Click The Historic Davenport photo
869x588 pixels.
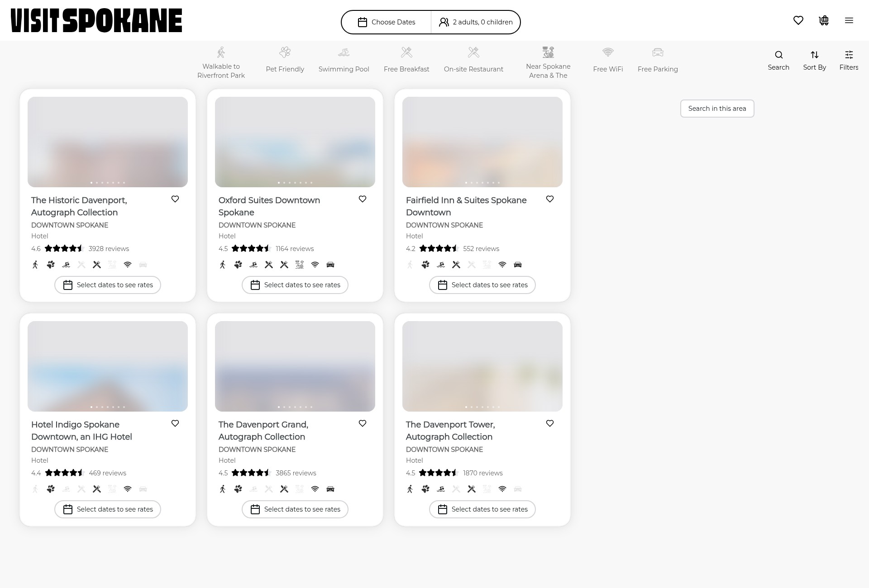108,142
